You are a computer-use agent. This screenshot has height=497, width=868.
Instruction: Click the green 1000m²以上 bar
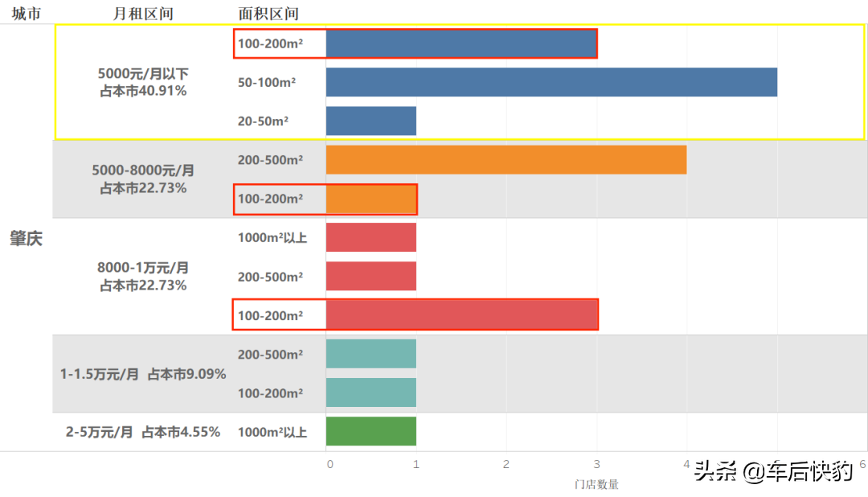[x=371, y=431]
